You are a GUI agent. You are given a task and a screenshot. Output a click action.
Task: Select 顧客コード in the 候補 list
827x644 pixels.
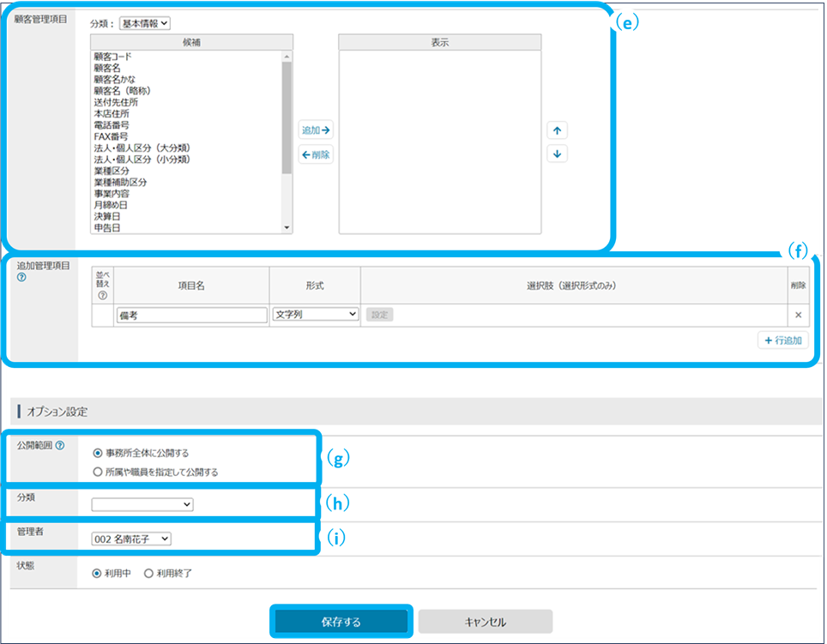click(x=112, y=57)
